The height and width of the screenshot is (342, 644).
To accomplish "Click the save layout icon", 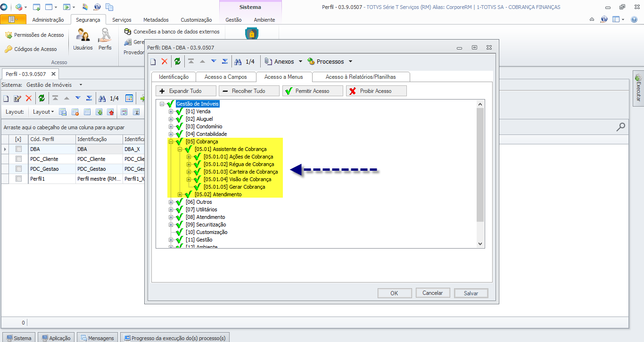I will click(x=63, y=112).
